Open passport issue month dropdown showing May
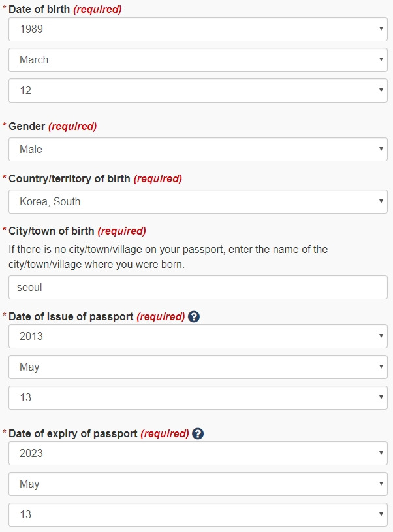 pos(198,367)
